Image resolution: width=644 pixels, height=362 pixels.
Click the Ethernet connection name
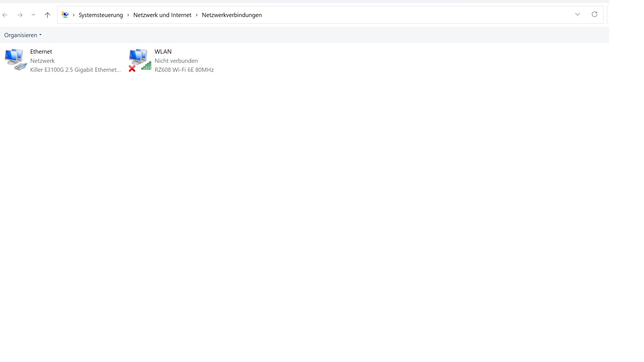click(41, 52)
